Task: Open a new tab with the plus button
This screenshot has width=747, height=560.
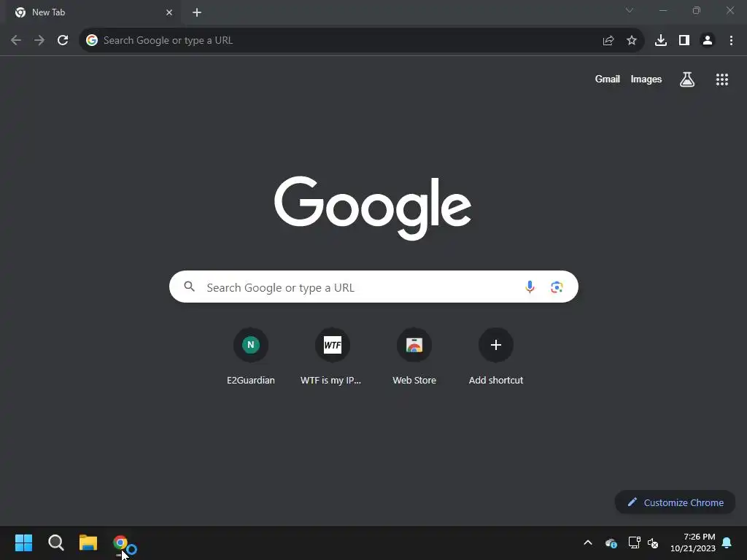Action: click(x=197, y=12)
